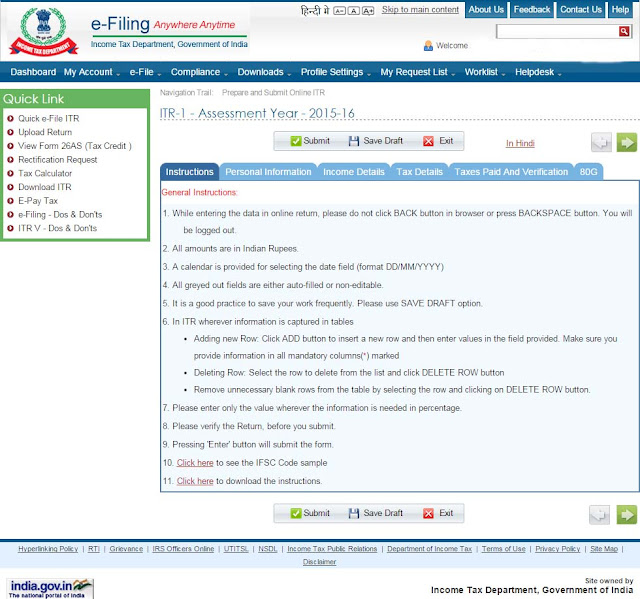Increase font size with A+ icon
640x599 pixels.
coord(368,11)
